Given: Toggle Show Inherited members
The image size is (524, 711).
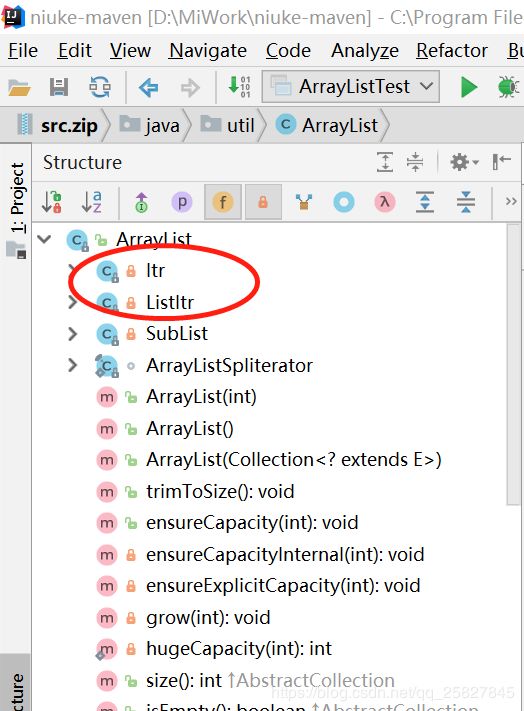Looking at the screenshot, I should click(141, 202).
